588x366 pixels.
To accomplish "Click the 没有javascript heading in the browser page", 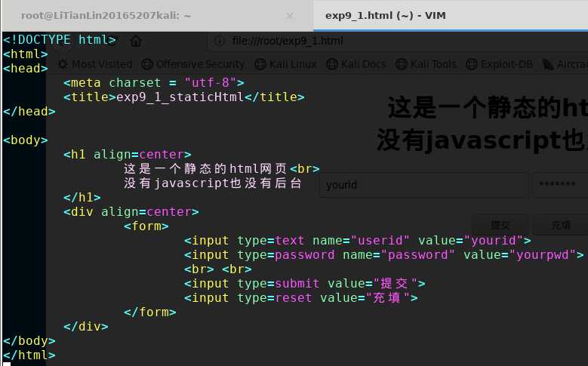I will tap(482, 140).
